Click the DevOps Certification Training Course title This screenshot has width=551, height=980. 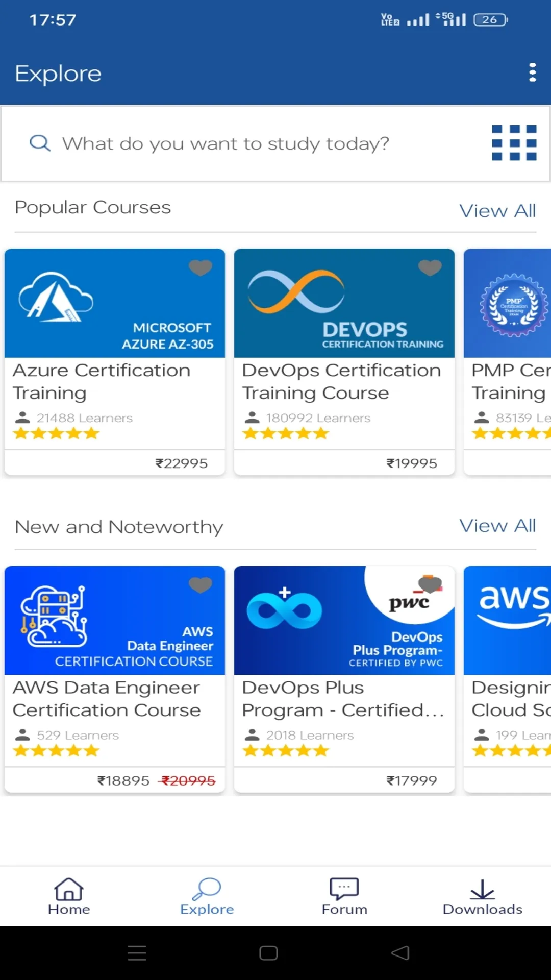pos(341,382)
